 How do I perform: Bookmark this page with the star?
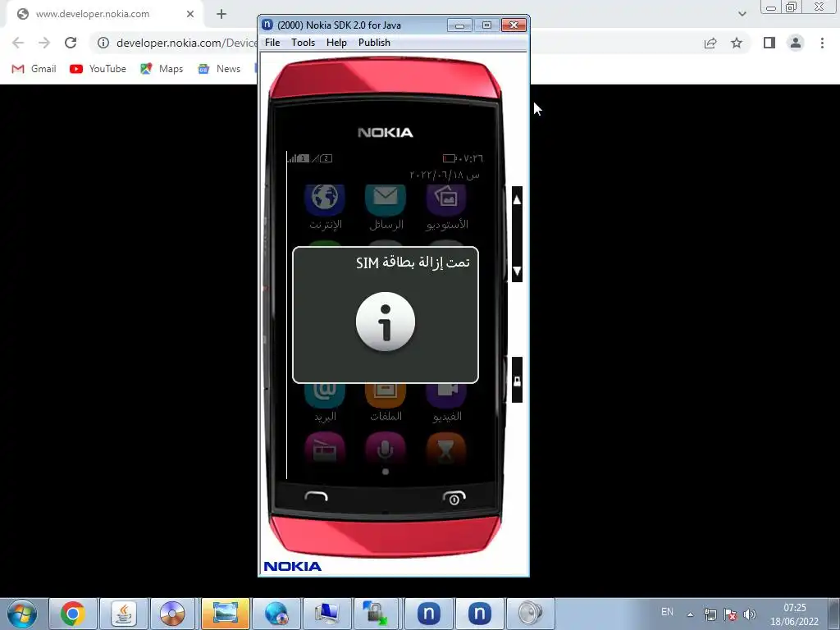tap(737, 43)
